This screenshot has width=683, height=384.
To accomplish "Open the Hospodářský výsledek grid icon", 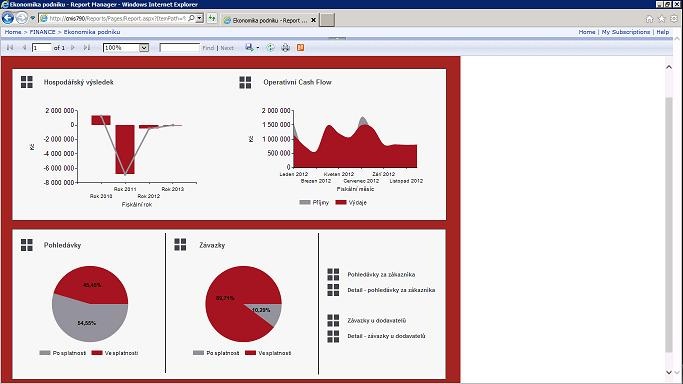I will (27, 82).
